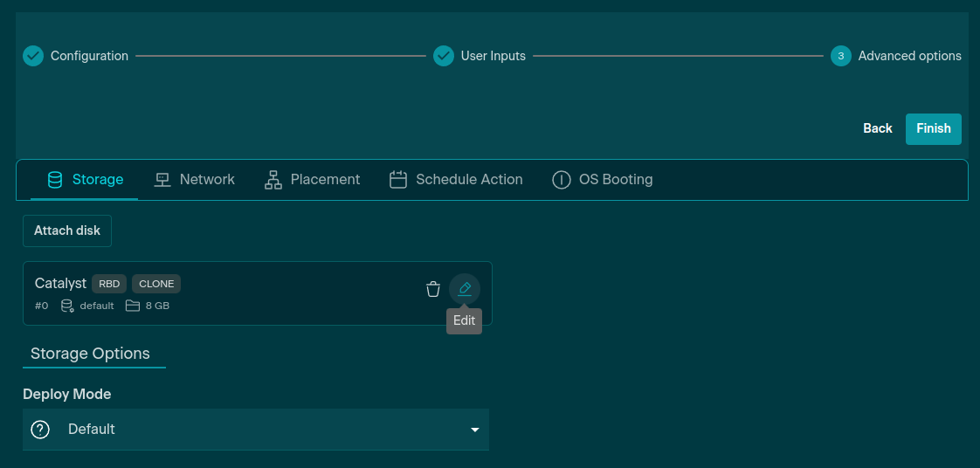This screenshot has width=980, height=468.
Task: Click the OS Booting power icon
Action: click(562, 180)
